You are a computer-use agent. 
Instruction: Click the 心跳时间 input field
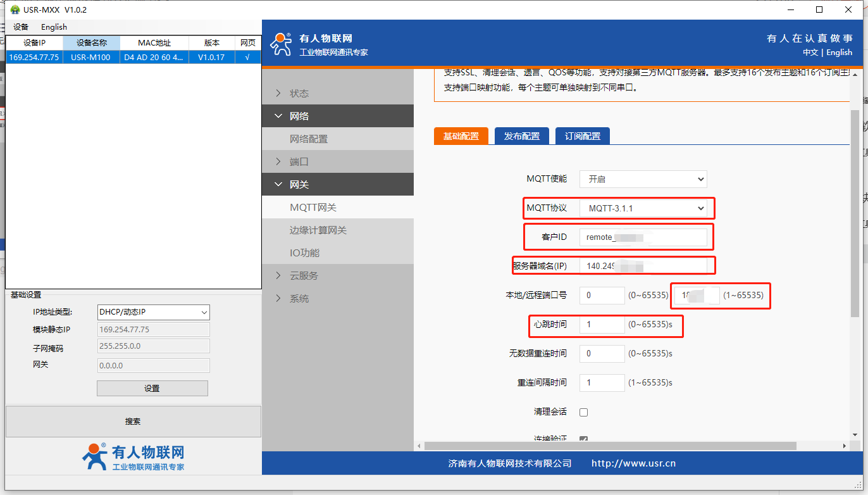[x=602, y=324]
